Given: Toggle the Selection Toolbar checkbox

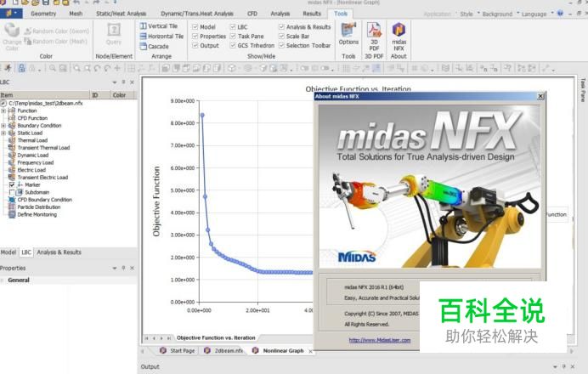Looking at the screenshot, I should pyautogui.click(x=281, y=45).
